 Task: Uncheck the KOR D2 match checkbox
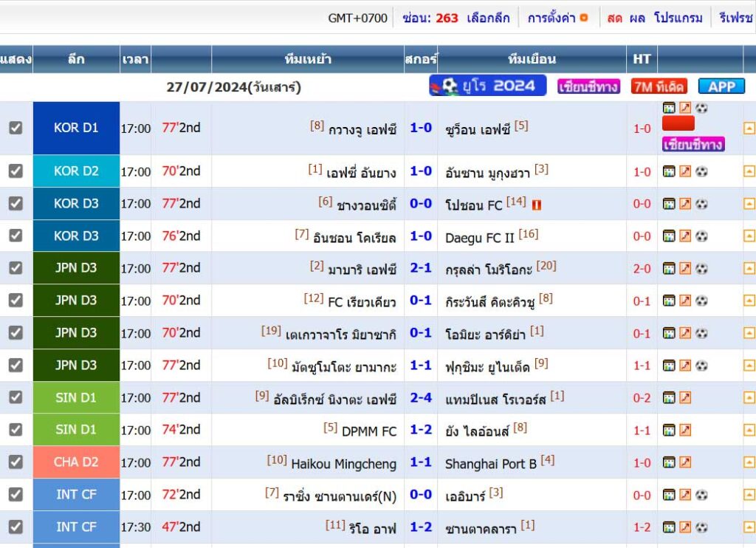click(x=16, y=171)
